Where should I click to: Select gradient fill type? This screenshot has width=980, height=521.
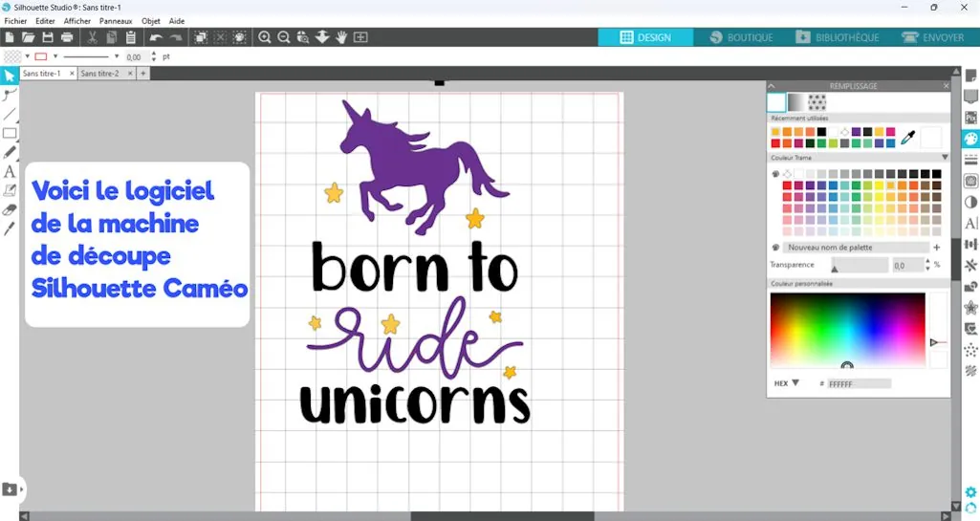tap(796, 102)
